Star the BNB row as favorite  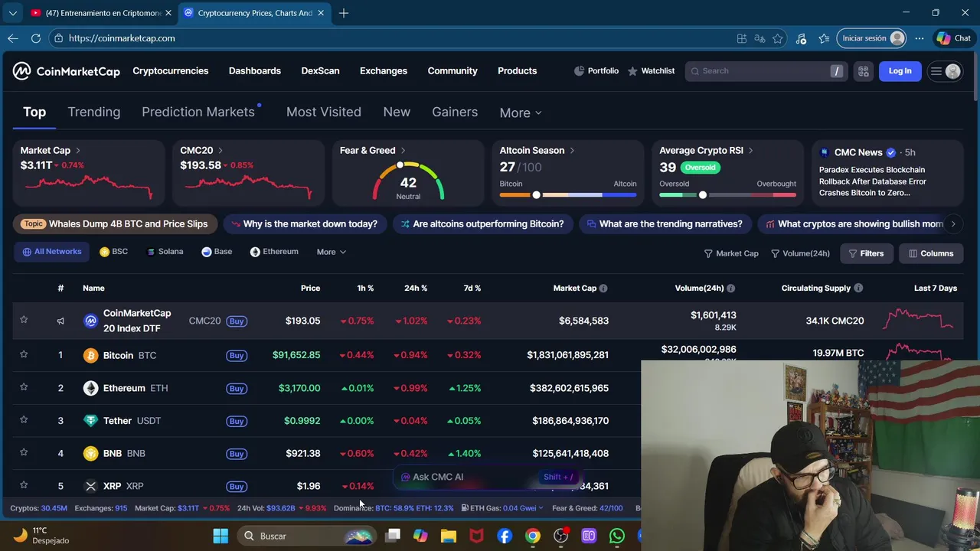click(24, 452)
